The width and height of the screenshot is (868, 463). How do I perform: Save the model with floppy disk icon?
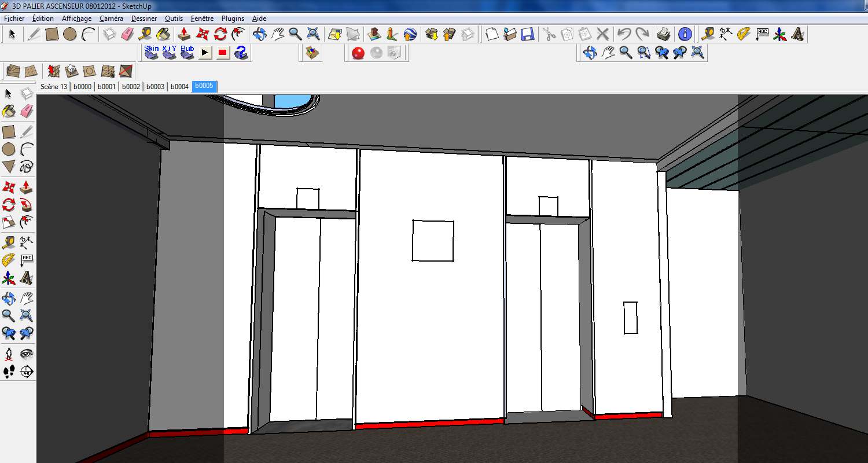pos(528,34)
